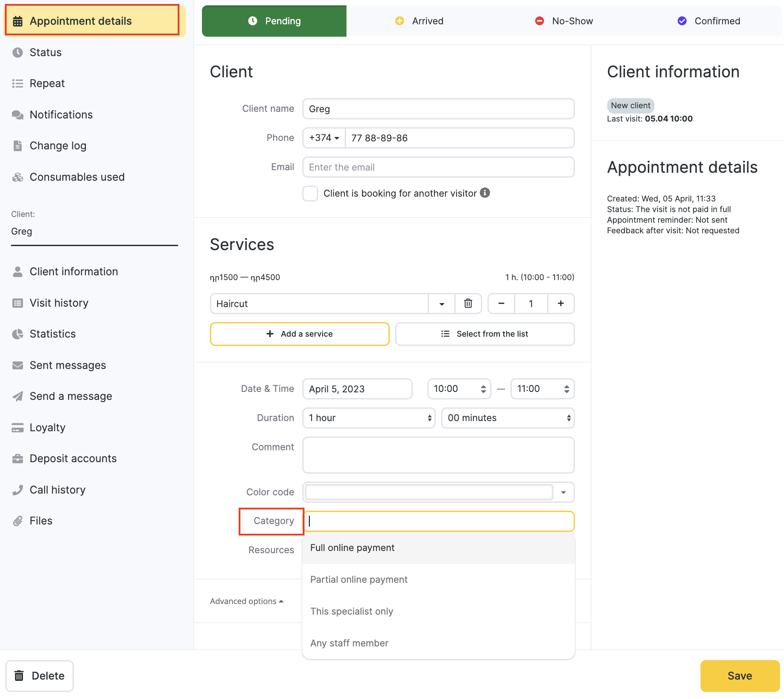Open the 11:00 end time selector
784x699 pixels.
click(543, 389)
